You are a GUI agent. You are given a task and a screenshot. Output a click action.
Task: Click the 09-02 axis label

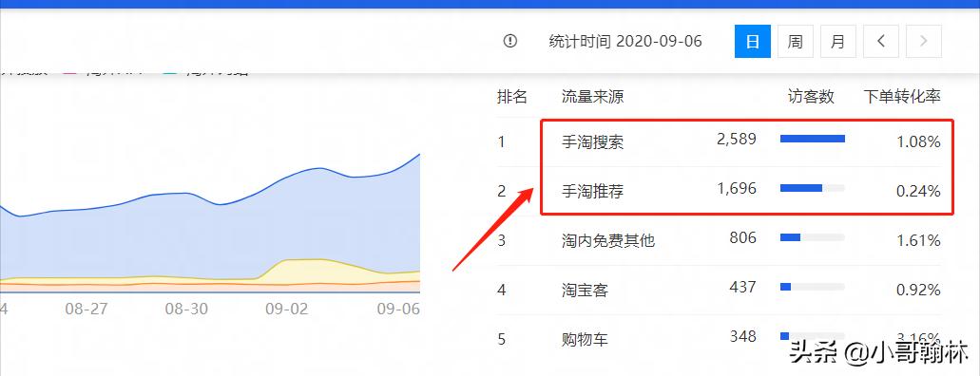click(286, 309)
